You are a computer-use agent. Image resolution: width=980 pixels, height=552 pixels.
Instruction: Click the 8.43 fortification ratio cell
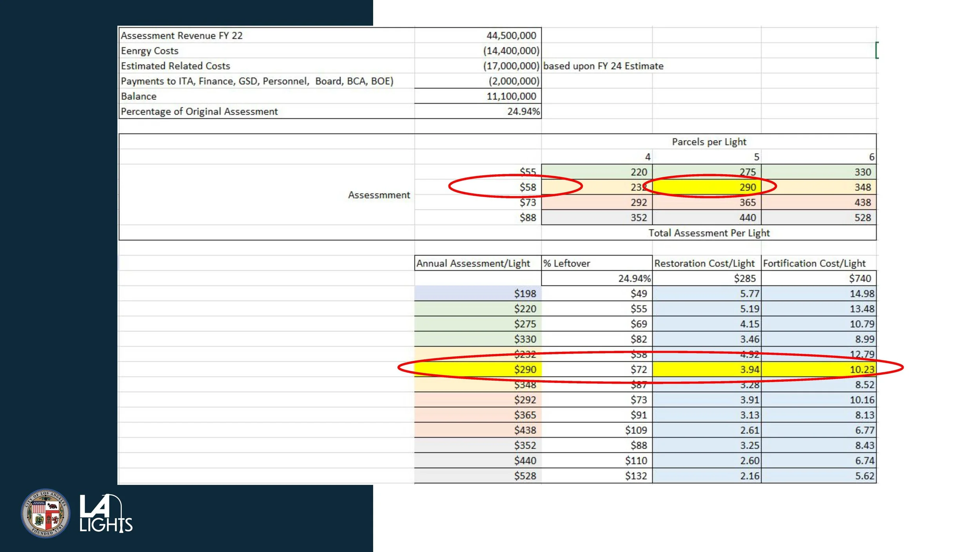point(819,445)
